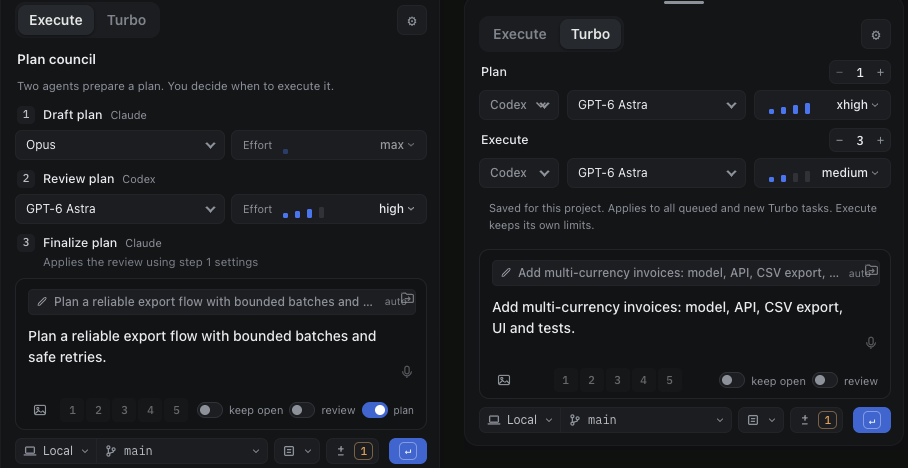Viewport: 908px width, 468px height.
Task: Increase the Execute agent count
Action: click(880, 140)
